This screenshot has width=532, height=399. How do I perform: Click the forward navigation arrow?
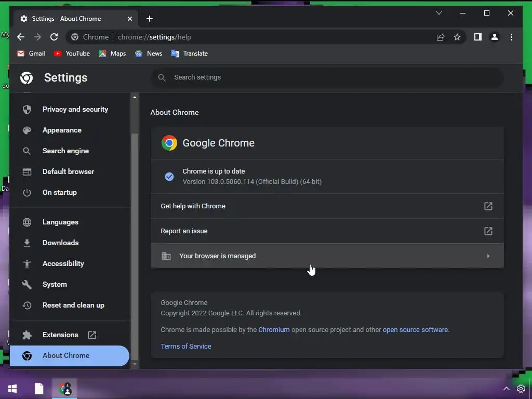pyautogui.click(x=37, y=37)
